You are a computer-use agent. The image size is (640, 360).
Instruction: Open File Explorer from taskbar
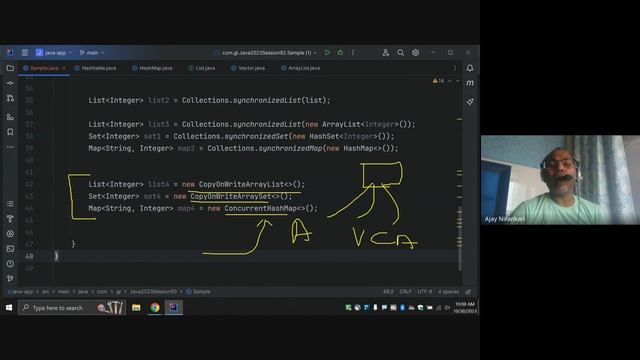[x=136, y=307]
